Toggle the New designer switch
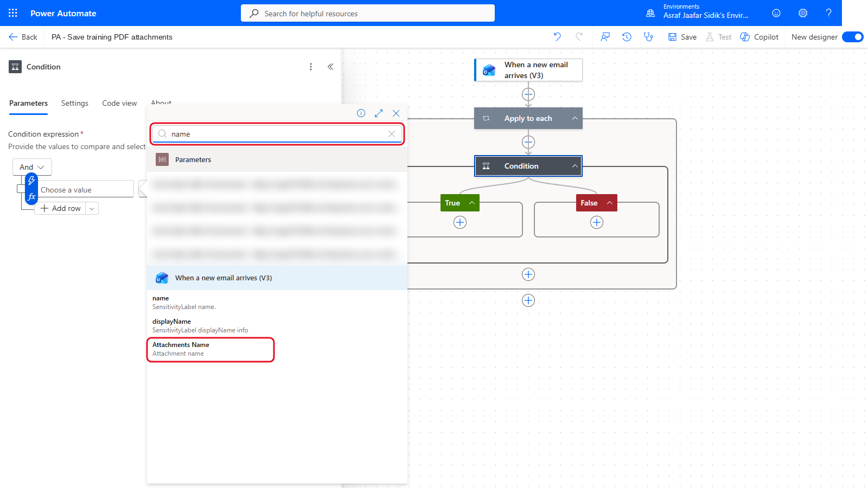Viewport: 868px width, 488px height. [x=853, y=37]
